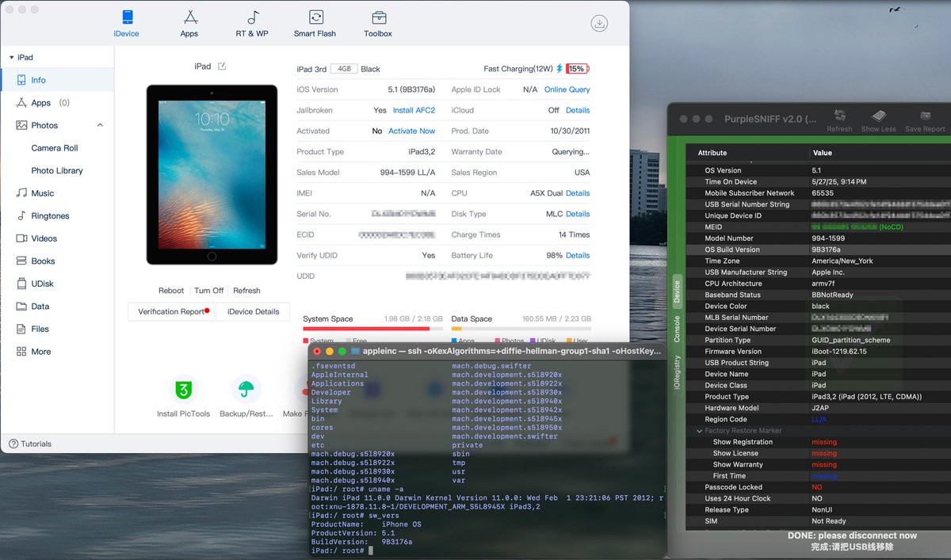
Task: Switch to IORegistry tab in PurpleSNIFF
Action: (677, 371)
